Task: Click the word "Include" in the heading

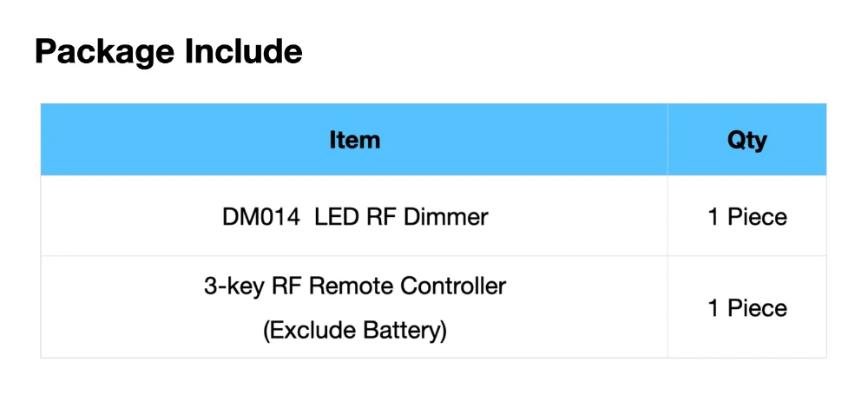Action: tap(244, 51)
